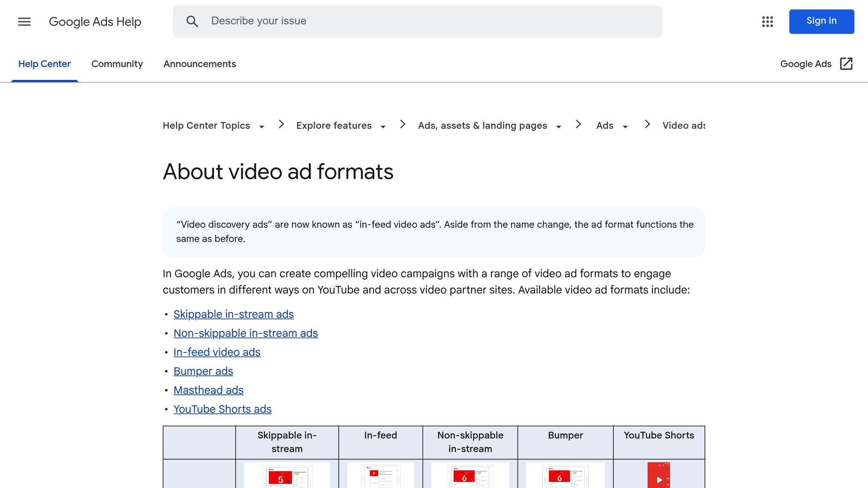Expand the Explore features breadcrumb dropdown

(x=383, y=127)
